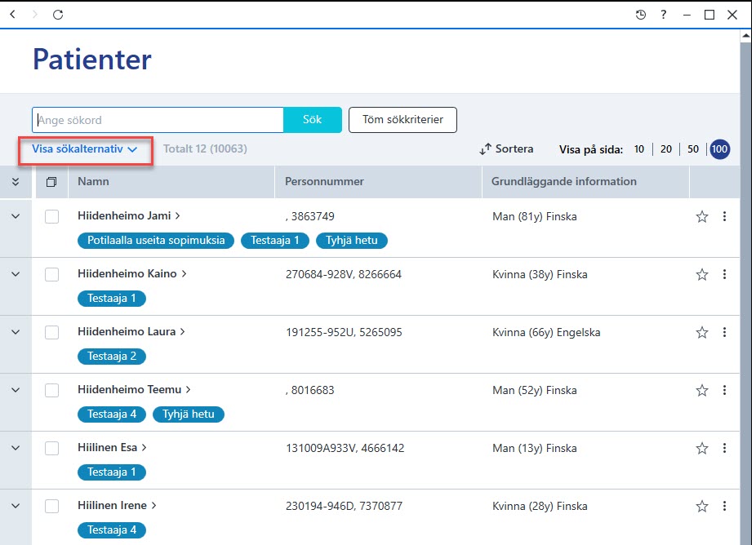
Task: Expand the Hiidenheimo Jami row chevron
Action: tap(16, 216)
